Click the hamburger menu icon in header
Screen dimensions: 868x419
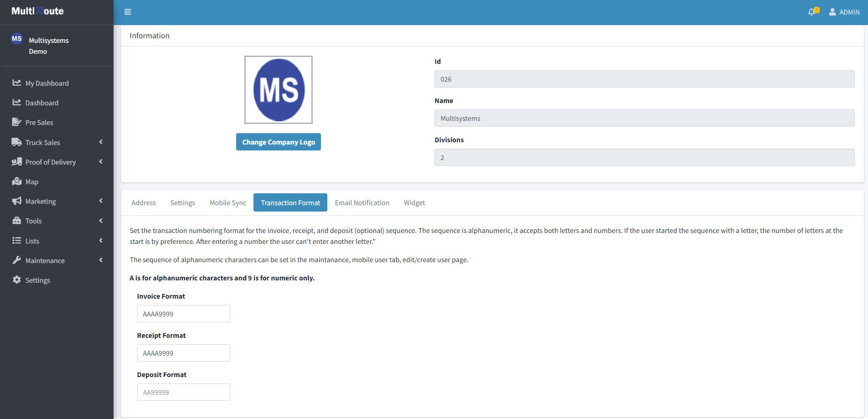click(128, 12)
